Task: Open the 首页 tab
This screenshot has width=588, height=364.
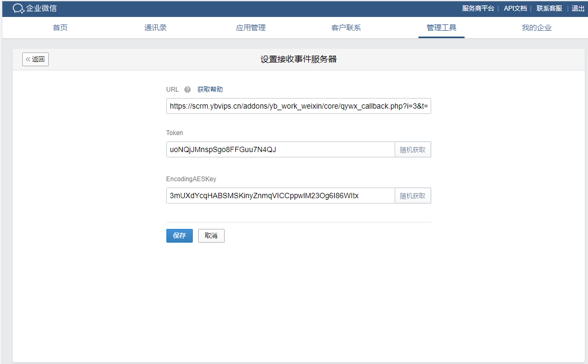Action: pyautogui.click(x=60, y=28)
